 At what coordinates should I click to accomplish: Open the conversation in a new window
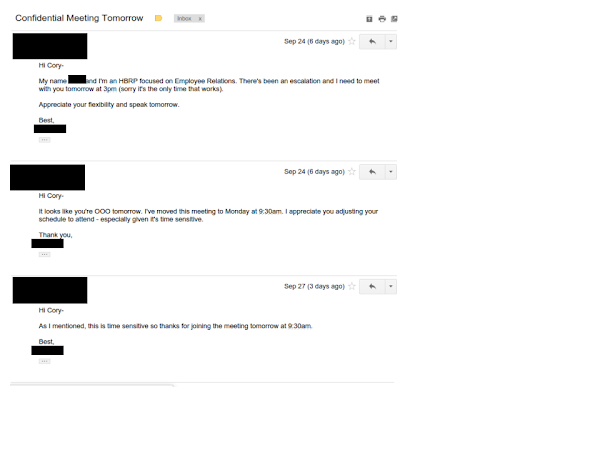394,19
